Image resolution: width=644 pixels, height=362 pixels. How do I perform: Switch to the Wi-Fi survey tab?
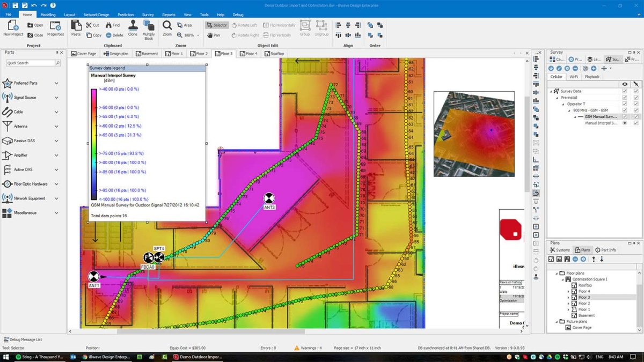(574, 77)
